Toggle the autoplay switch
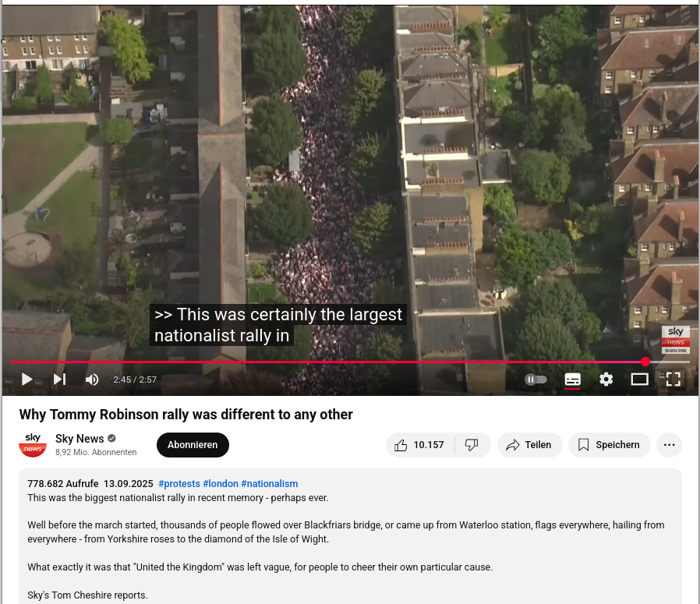Image resolution: width=700 pixels, height=604 pixels. click(x=536, y=380)
